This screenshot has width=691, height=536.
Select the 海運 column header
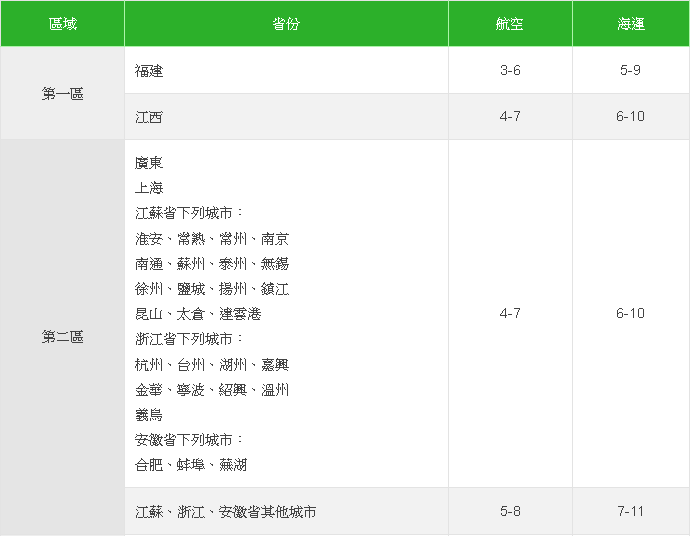[x=631, y=24]
